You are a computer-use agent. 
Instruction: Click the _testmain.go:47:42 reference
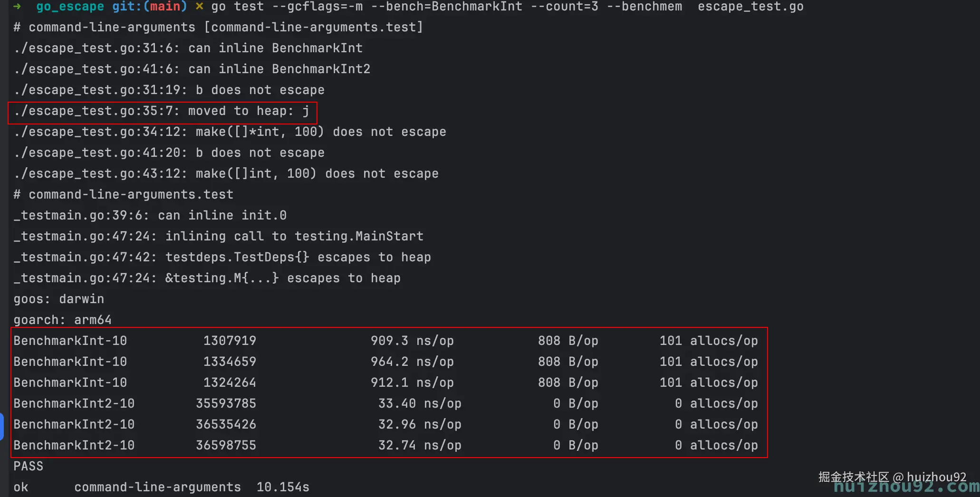[85, 257]
